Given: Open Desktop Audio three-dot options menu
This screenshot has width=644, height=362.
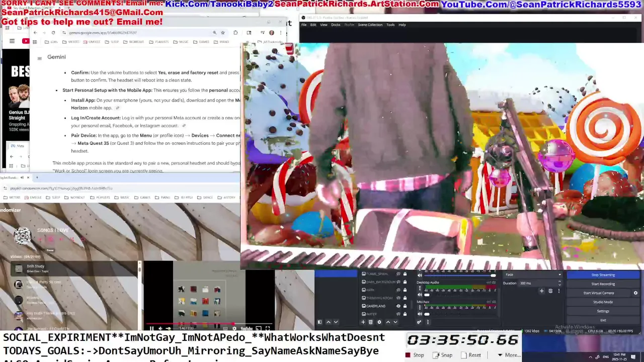Looking at the screenshot, I should (420, 288).
